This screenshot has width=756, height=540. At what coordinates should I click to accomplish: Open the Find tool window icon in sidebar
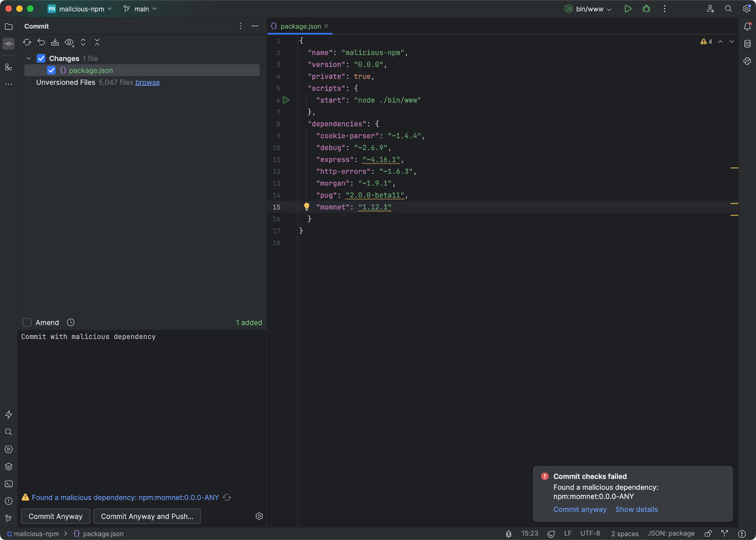coord(9,432)
